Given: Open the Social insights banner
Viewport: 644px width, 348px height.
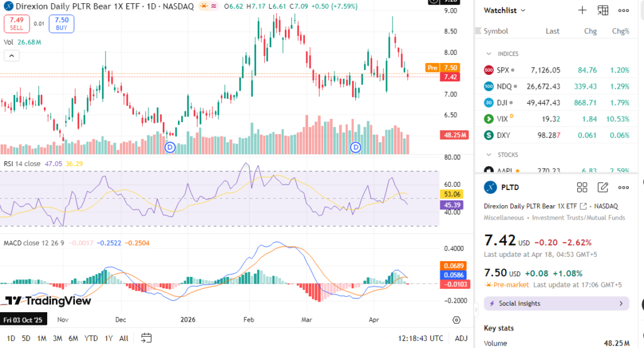Looking at the screenshot, I should coord(556,303).
